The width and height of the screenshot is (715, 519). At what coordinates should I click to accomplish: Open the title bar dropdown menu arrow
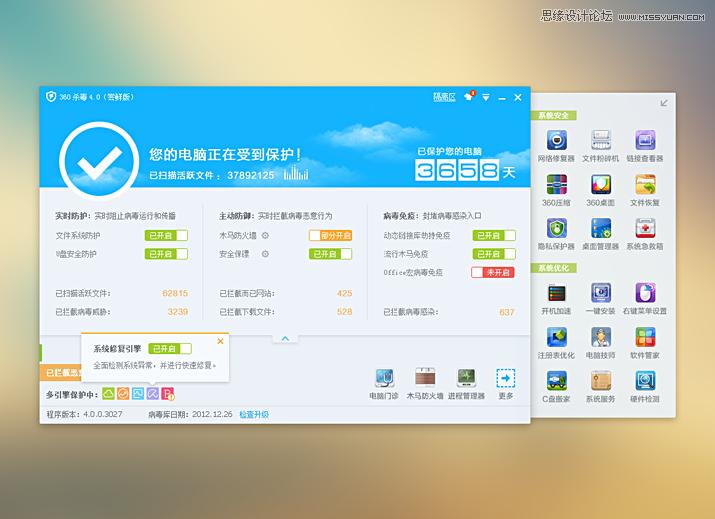point(486,97)
